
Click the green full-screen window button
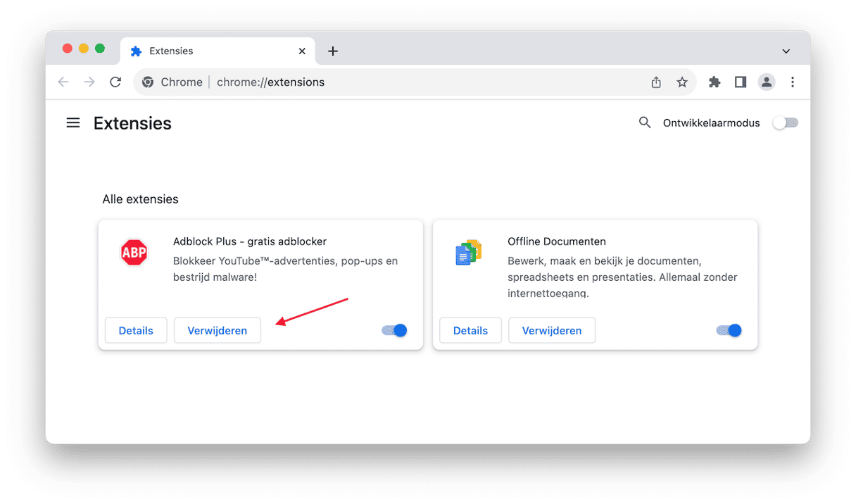click(x=100, y=49)
